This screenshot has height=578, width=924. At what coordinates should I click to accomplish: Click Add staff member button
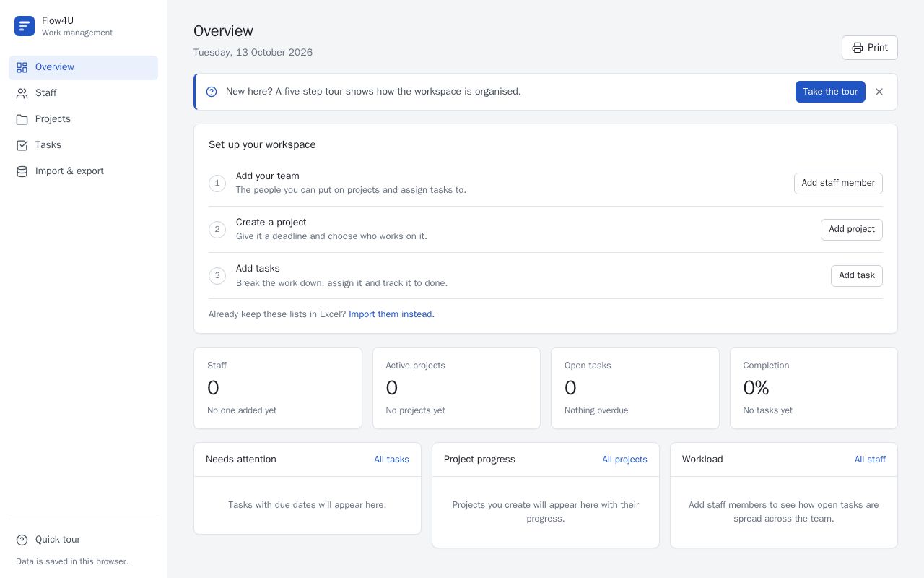(x=838, y=184)
